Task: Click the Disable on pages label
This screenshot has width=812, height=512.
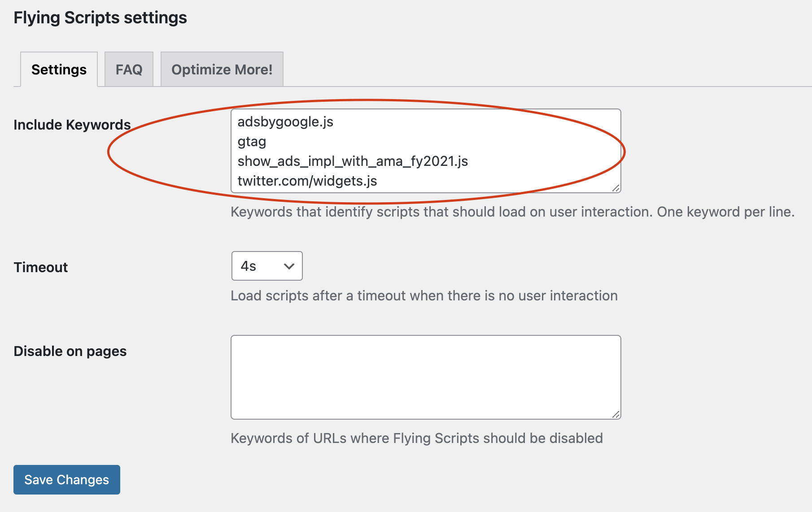Action: click(x=70, y=351)
